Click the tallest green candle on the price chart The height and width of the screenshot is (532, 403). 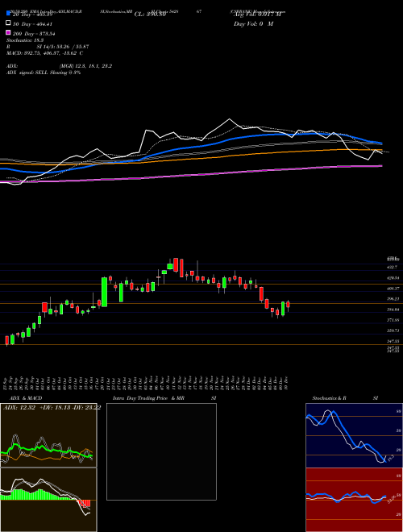click(105, 292)
